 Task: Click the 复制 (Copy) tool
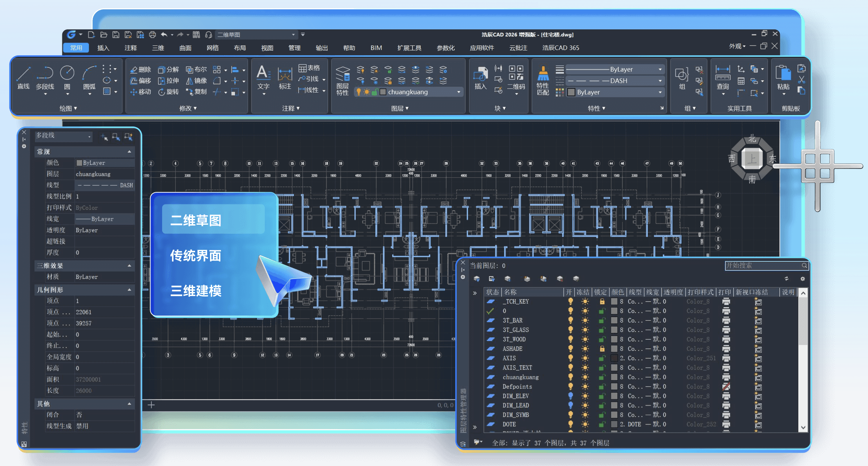196,92
